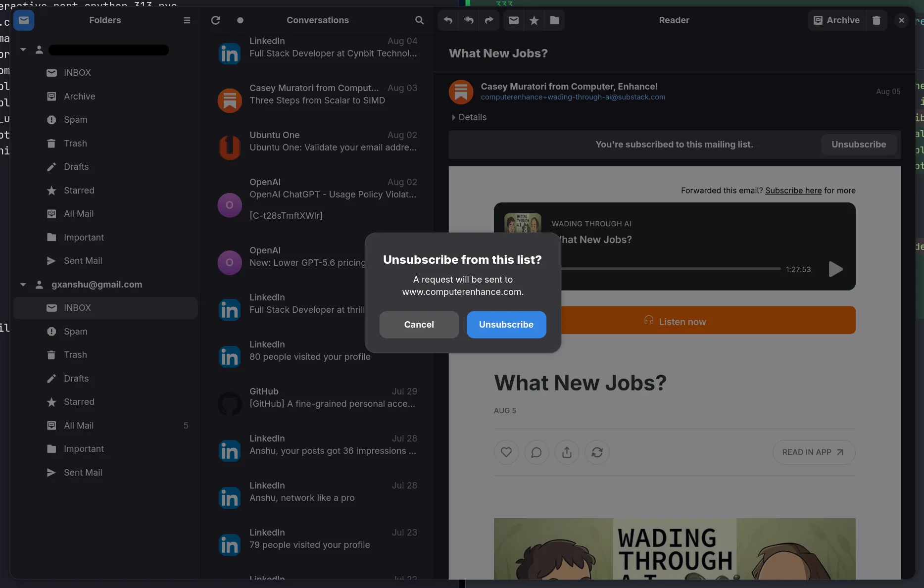Open the Folders hamburger menu
Image resolution: width=924 pixels, height=588 pixels.
[187, 20]
